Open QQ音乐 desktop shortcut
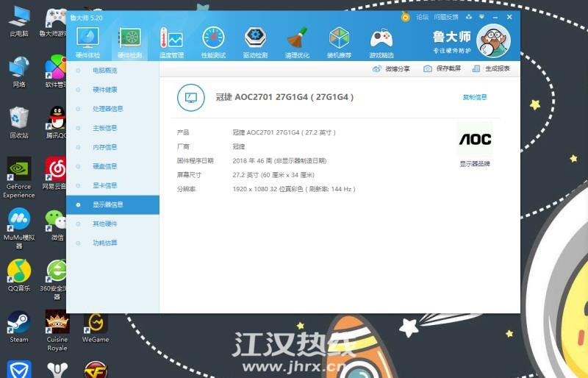588x378 pixels. (x=19, y=275)
